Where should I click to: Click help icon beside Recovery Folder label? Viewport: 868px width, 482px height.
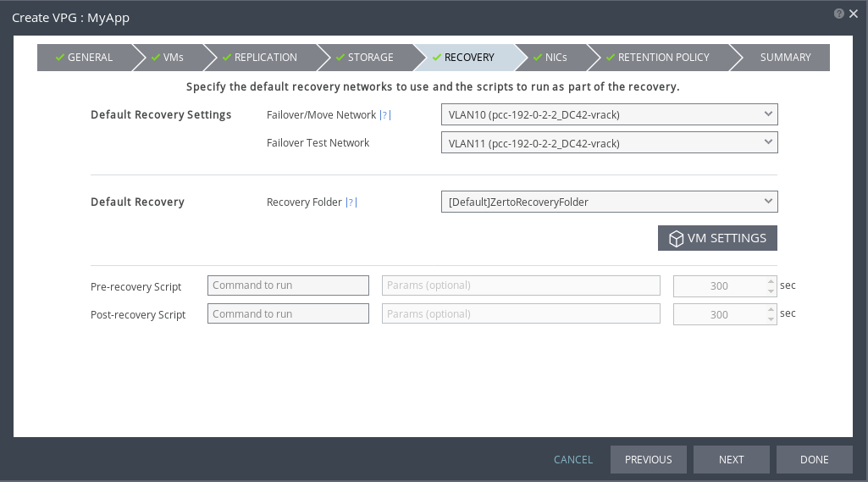[x=351, y=202]
